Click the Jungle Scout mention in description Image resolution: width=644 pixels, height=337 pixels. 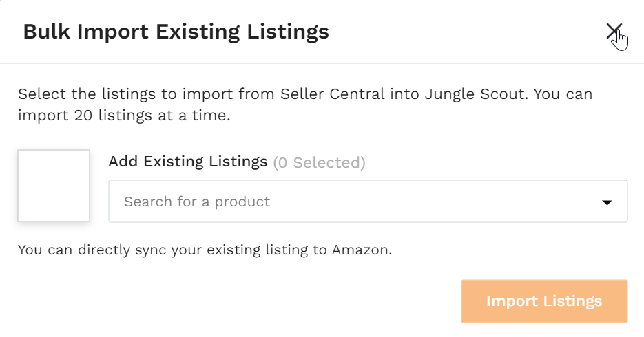tap(476, 94)
